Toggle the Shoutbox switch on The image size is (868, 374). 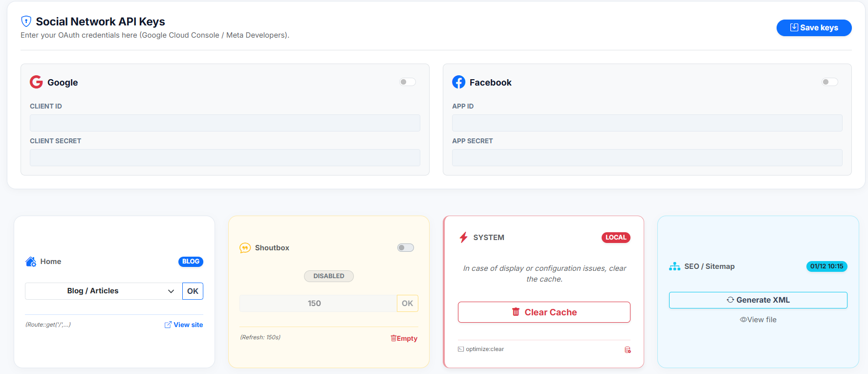pyautogui.click(x=406, y=248)
